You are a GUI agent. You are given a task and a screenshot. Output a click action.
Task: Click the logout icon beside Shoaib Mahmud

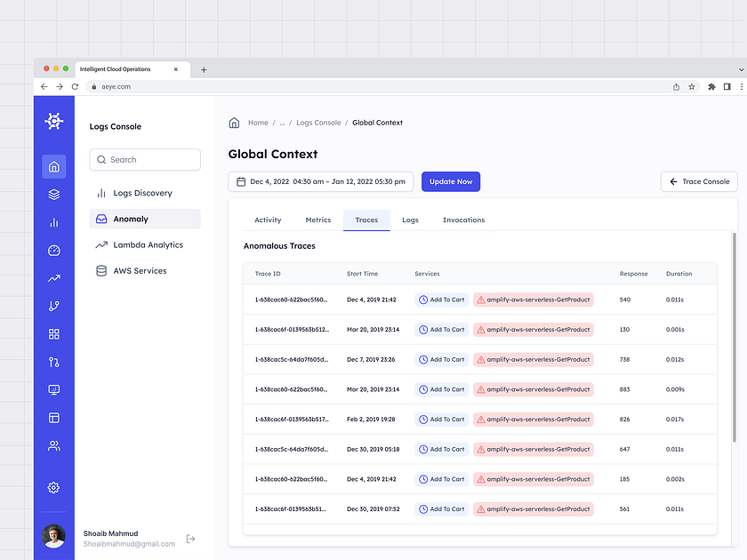(190, 539)
